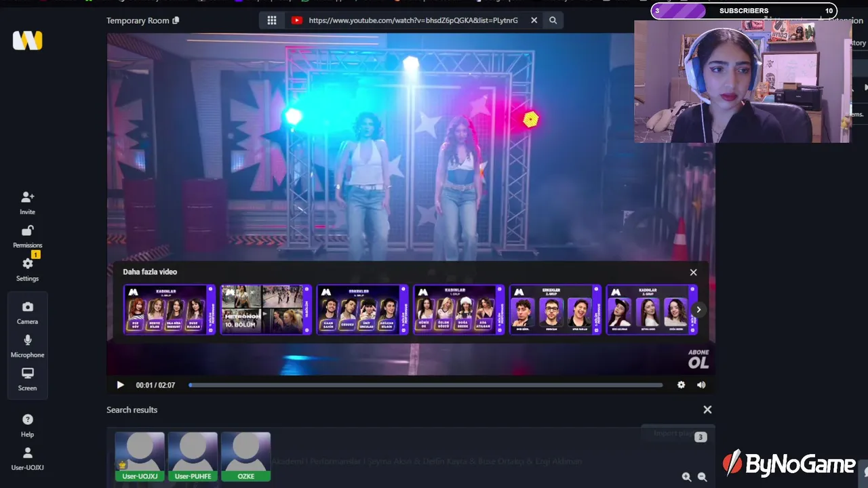Close the Daha fazla video overlay

click(x=693, y=272)
